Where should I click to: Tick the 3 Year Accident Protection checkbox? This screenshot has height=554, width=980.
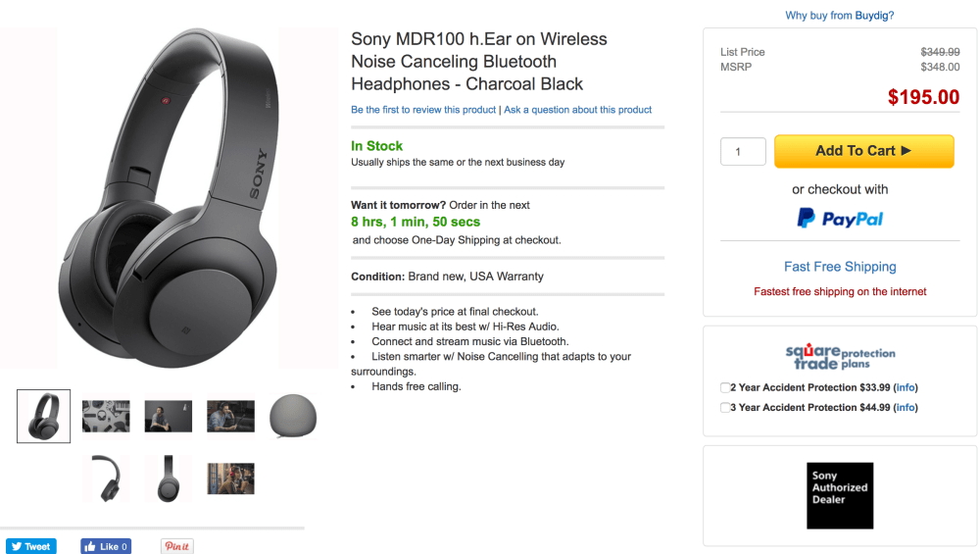pos(724,407)
